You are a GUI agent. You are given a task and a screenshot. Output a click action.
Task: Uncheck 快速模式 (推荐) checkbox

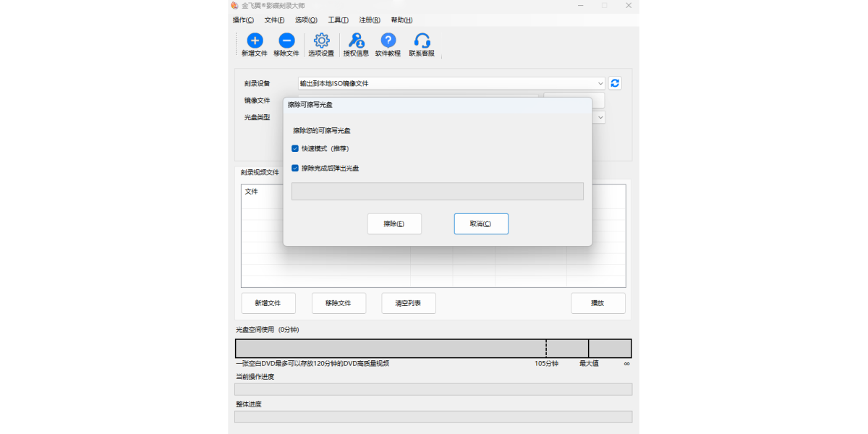(x=295, y=148)
